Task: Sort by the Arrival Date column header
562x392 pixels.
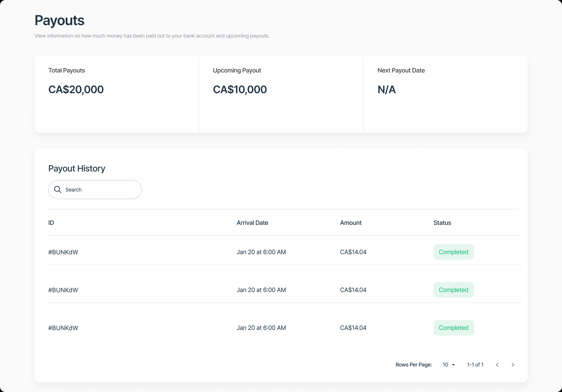Action: (x=252, y=223)
